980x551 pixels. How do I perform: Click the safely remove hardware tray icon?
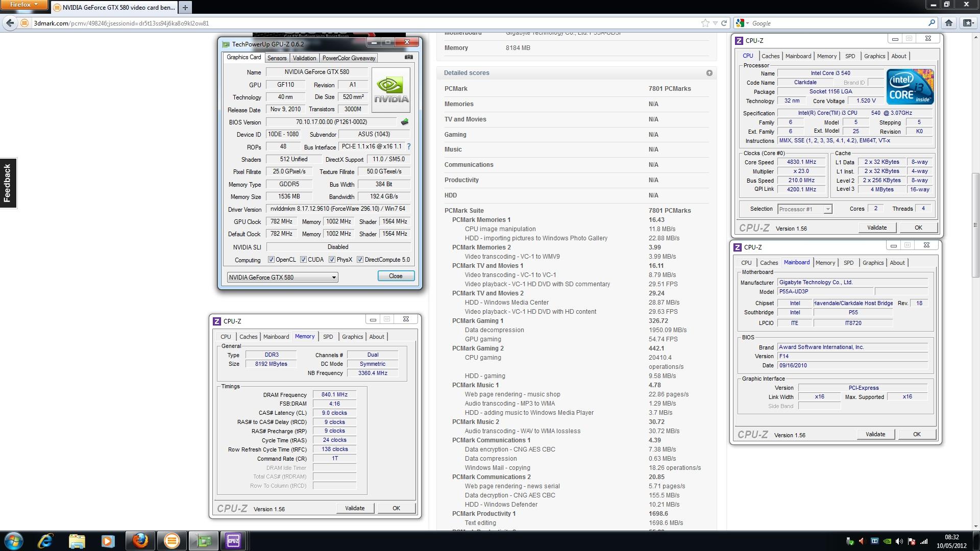pyautogui.click(x=850, y=541)
